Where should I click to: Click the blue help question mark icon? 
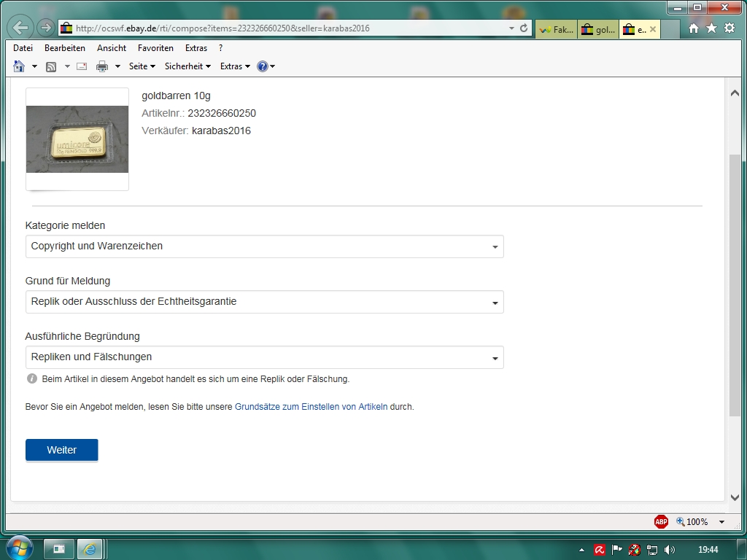coord(262,66)
